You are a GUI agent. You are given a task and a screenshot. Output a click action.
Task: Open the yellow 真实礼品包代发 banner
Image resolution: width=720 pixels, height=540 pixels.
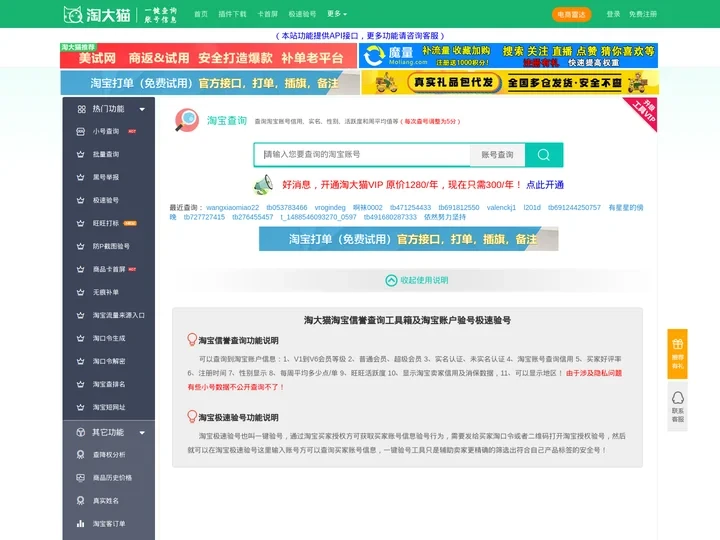point(510,83)
